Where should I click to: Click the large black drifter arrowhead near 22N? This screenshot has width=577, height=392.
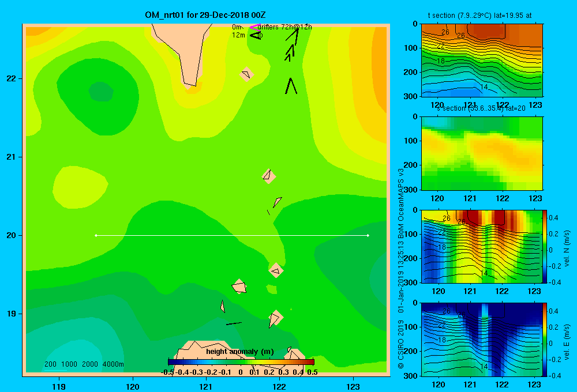tap(291, 86)
